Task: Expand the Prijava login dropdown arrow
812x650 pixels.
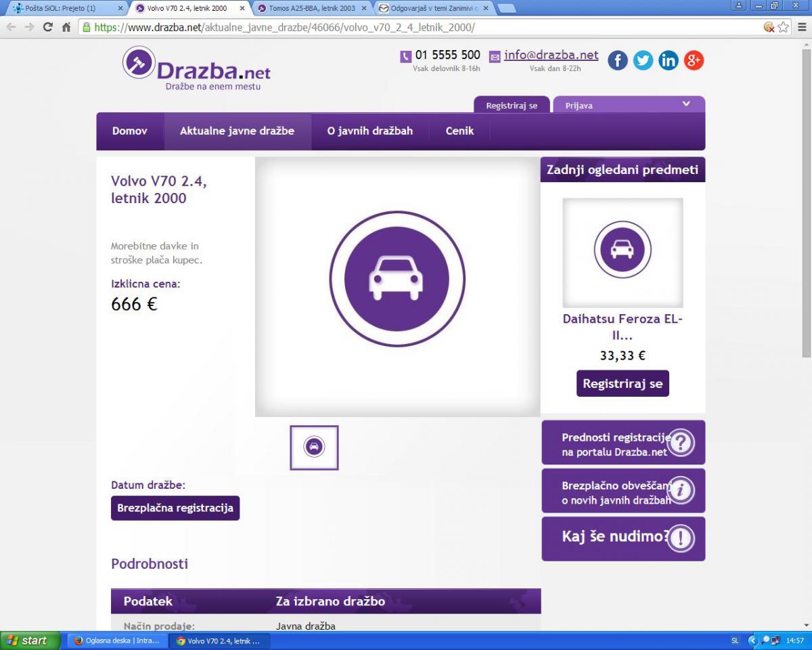Action: pos(686,104)
